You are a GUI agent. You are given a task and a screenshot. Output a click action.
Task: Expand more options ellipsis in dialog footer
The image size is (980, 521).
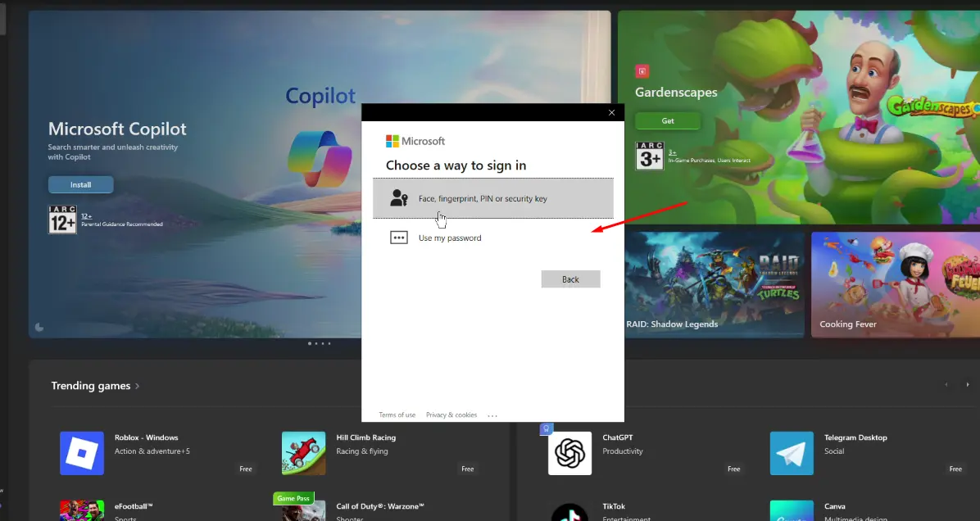492,415
